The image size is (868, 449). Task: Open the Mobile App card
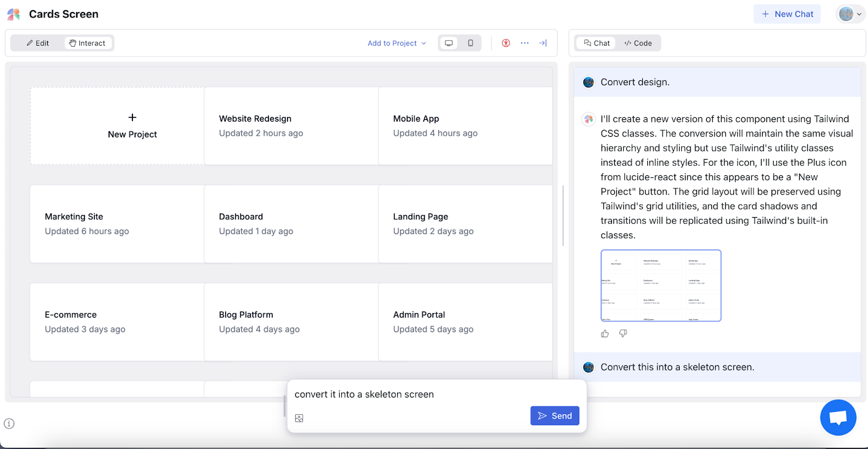pyautogui.click(x=465, y=126)
